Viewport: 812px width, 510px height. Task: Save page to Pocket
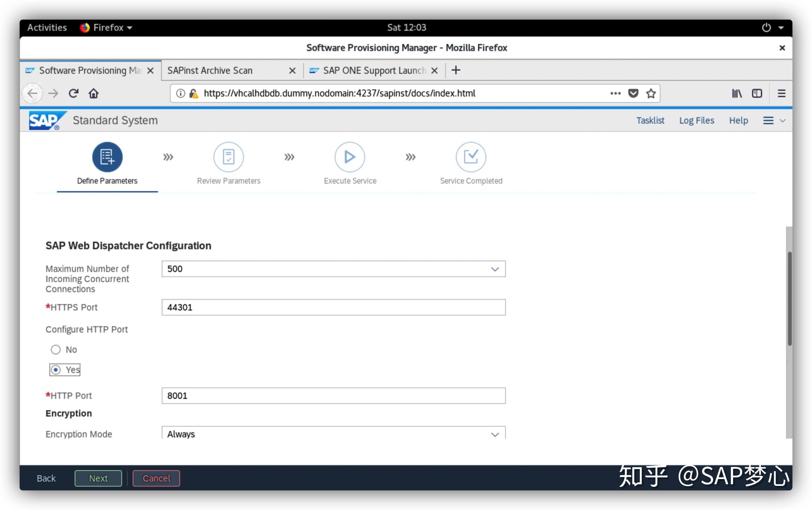pyautogui.click(x=633, y=94)
